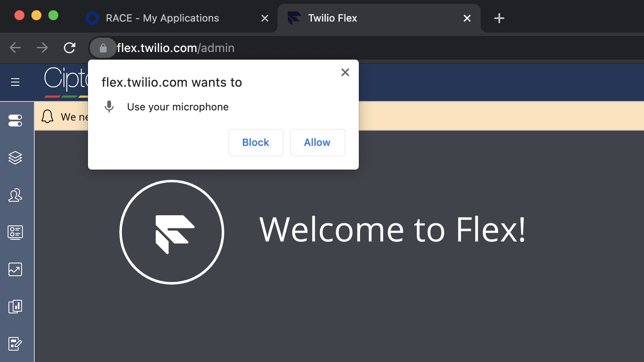Click the 'We ne' notification banner text
The height and width of the screenshot is (362, 644).
click(74, 117)
